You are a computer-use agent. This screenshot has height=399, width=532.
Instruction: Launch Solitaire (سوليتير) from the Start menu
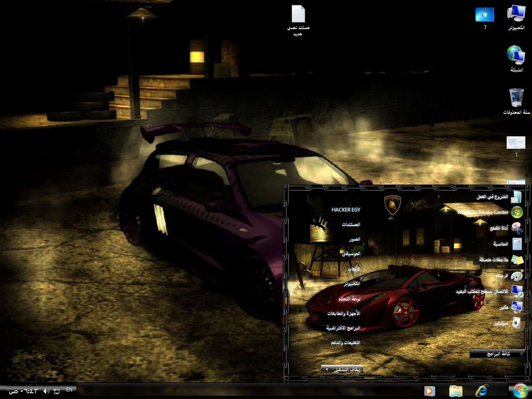coord(501,323)
